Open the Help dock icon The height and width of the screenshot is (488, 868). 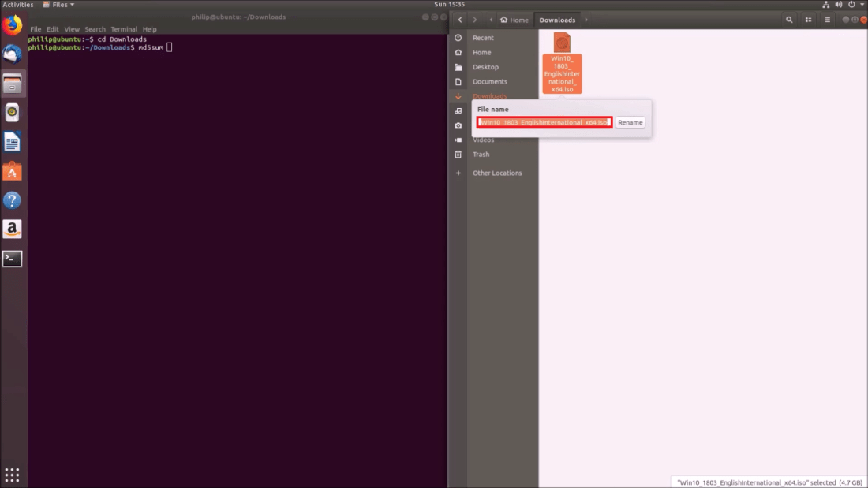pyautogui.click(x=12, y=200)
